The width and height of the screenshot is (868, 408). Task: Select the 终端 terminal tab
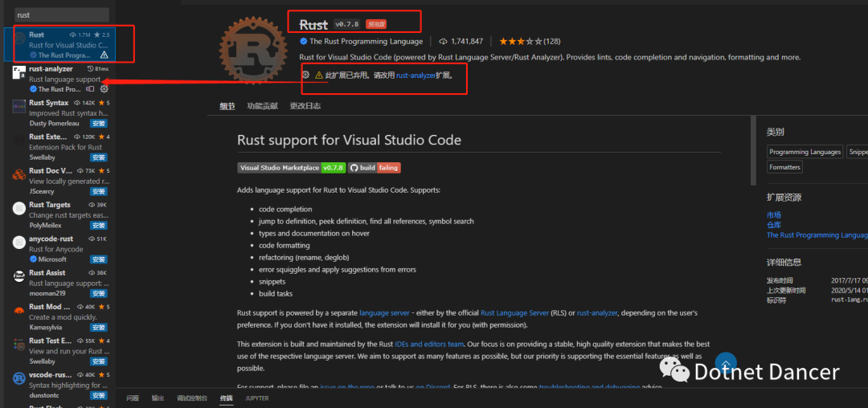coord(227,398)
